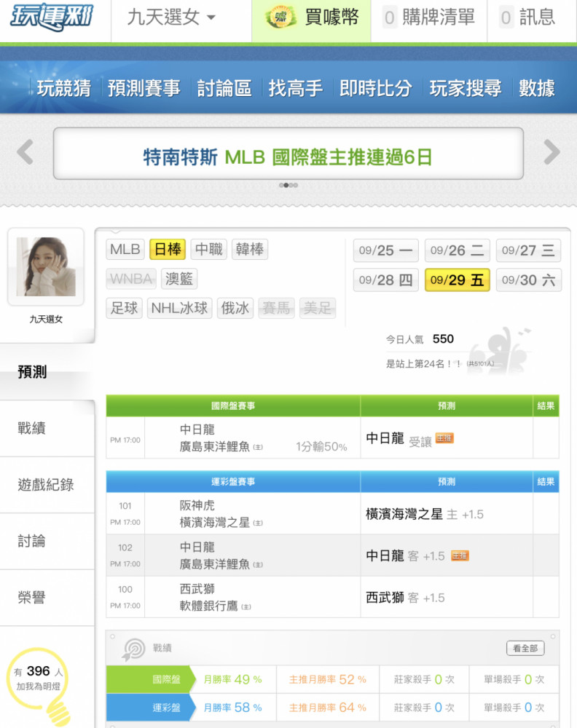
Task: Select the 韓棒 league filter
Action: coord(249,249)
